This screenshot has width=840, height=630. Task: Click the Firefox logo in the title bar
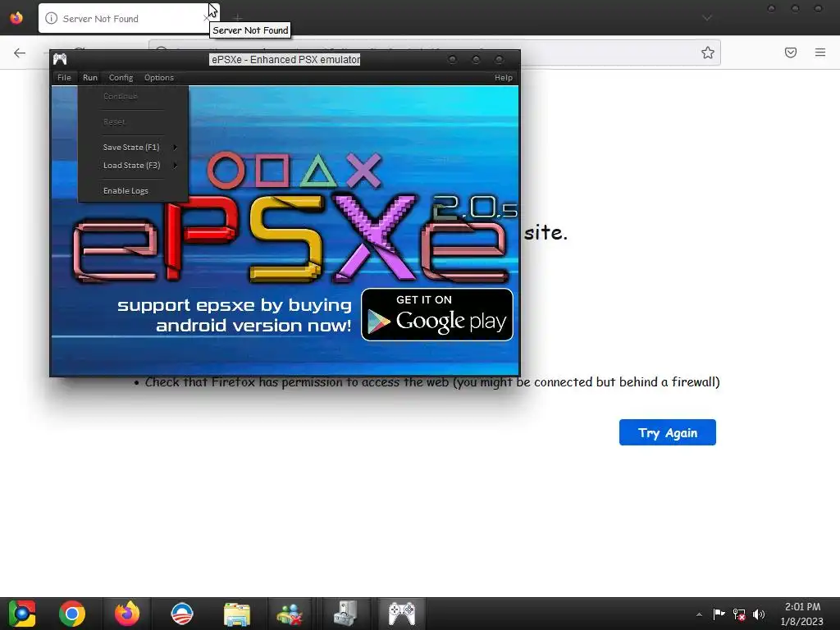pos(16,18)
